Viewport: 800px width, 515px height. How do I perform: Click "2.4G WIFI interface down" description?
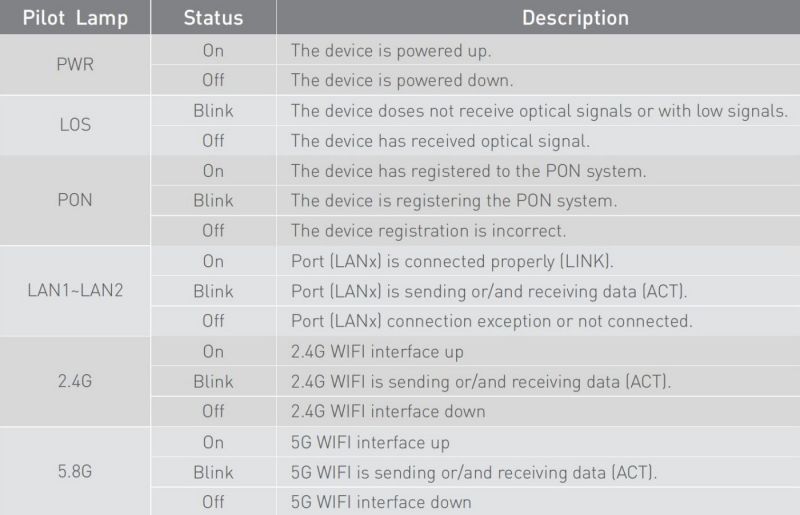coord(388,411)
